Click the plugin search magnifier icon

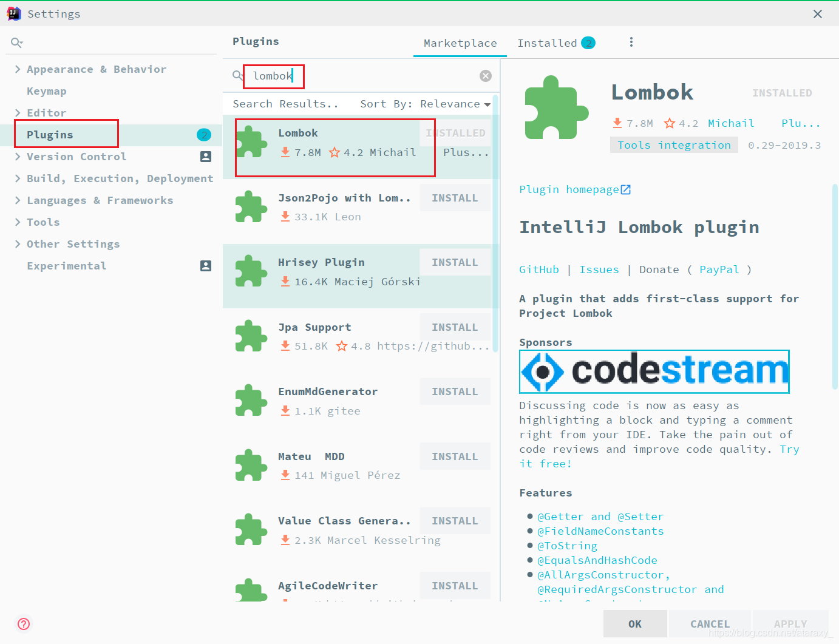click(x=238, y=76)
